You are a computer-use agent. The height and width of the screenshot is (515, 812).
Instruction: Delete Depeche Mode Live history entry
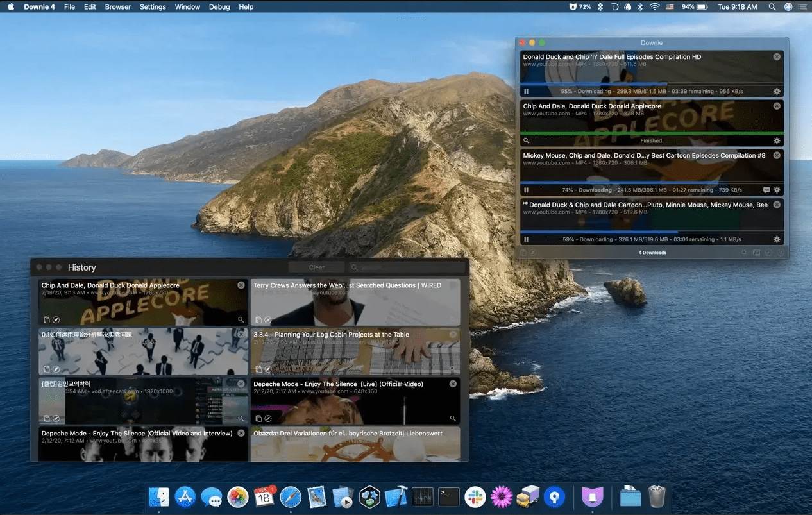(x=453, y=384)
